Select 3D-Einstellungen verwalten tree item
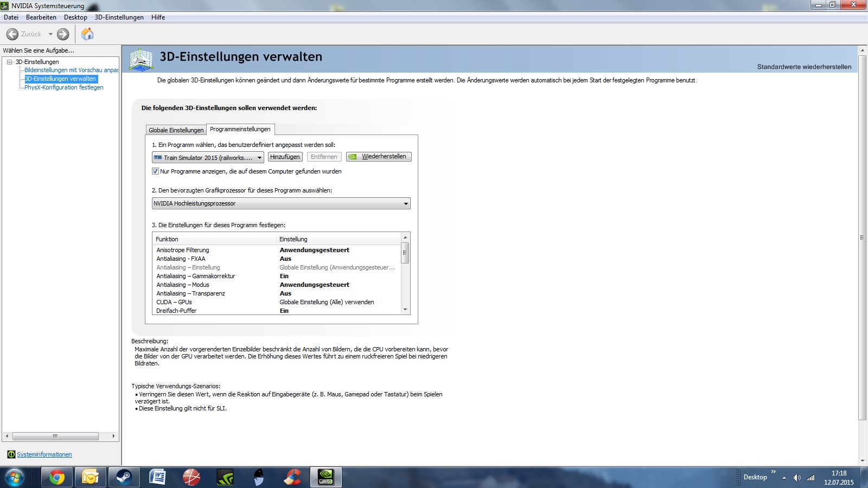The height and width of the screenshot is (488, 868). click(x=61, y=79)
